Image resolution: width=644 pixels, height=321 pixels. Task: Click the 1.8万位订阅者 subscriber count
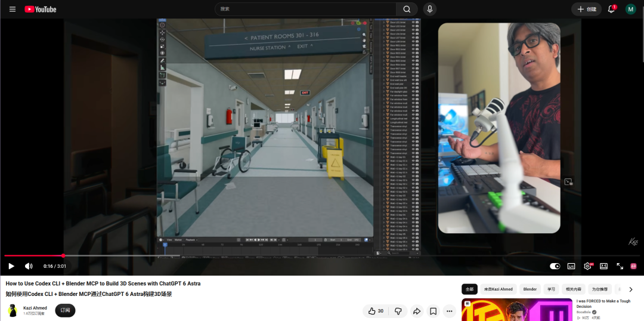pyautogui.click(x=34, y=314)
